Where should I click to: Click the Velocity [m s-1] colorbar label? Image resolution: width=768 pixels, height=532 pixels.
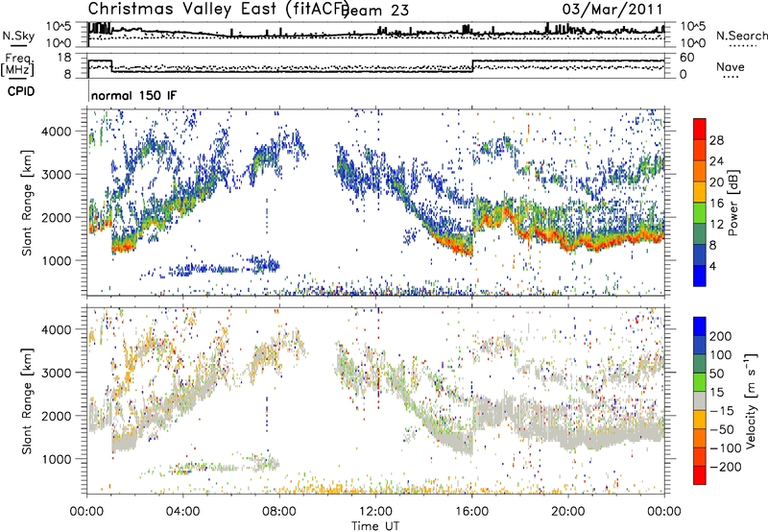coord(751,400)
